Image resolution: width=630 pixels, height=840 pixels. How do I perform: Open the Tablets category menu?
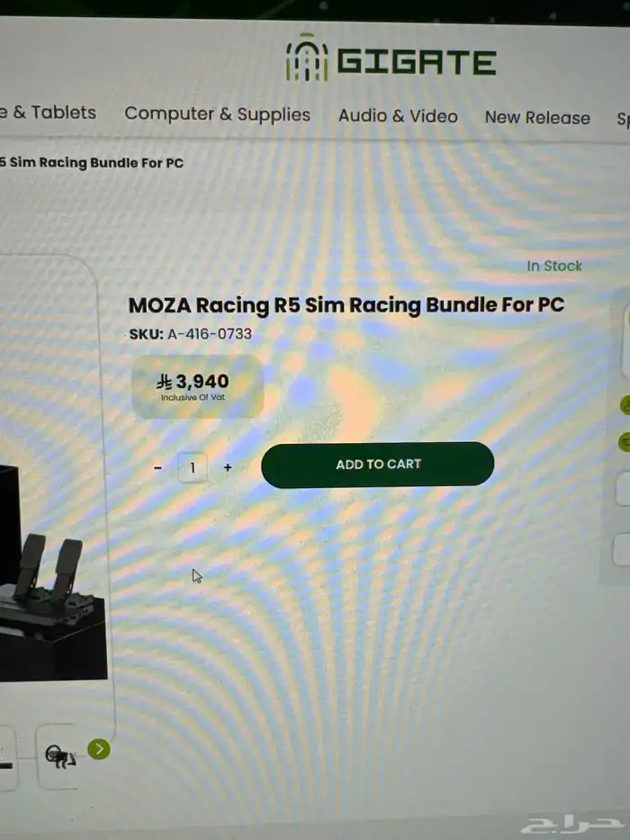pos(48,113)
